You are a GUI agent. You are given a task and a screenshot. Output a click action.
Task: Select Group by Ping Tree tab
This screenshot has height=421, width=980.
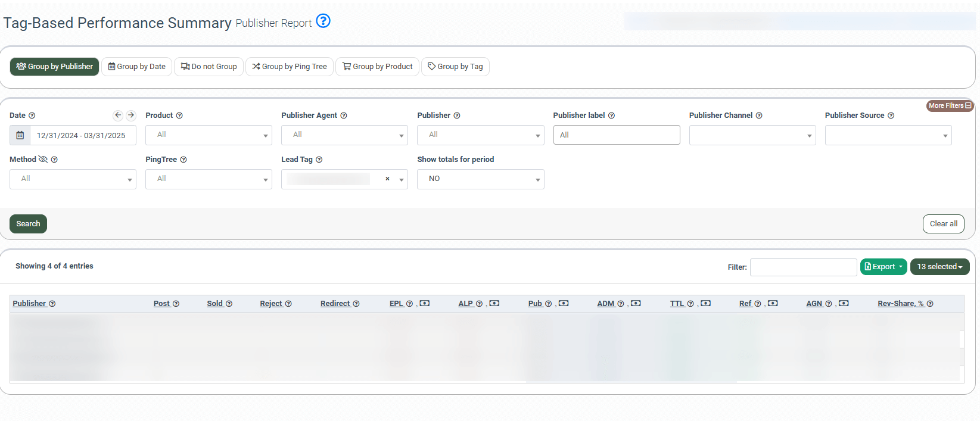(x=289, y=67)
